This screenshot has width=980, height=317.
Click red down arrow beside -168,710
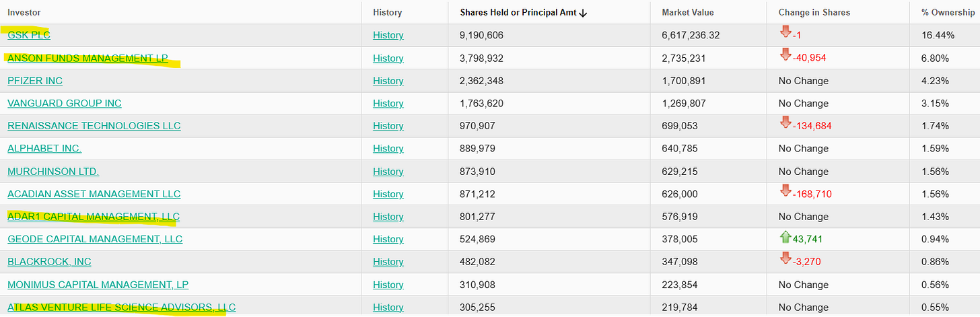pos(785,191)
